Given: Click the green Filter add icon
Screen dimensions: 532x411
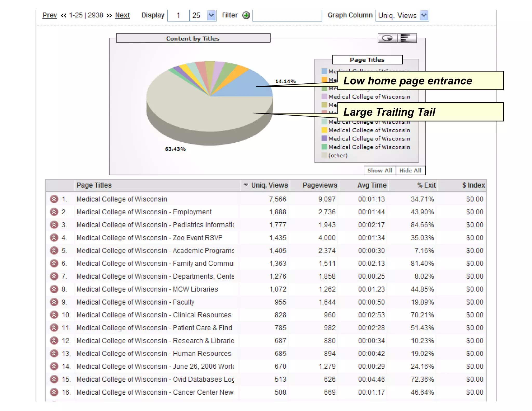Looking at the screenshot, I should [246, 15].
